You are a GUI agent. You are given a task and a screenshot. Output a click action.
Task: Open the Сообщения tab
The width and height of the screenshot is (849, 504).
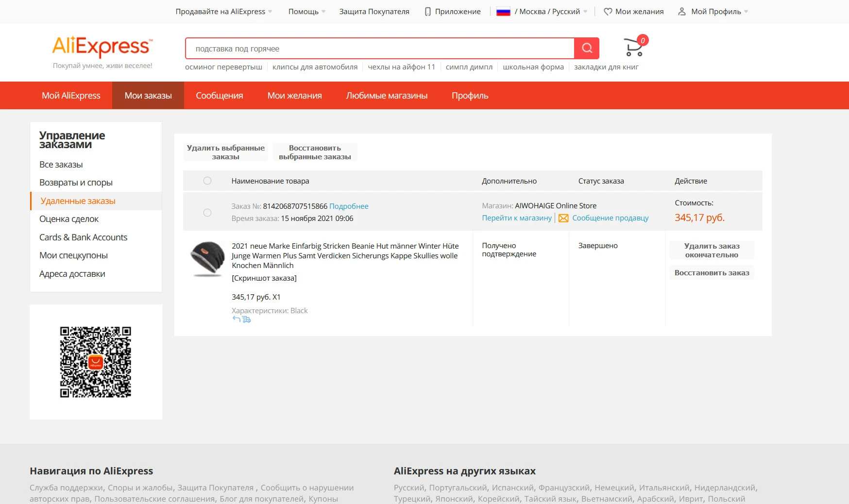220,96
